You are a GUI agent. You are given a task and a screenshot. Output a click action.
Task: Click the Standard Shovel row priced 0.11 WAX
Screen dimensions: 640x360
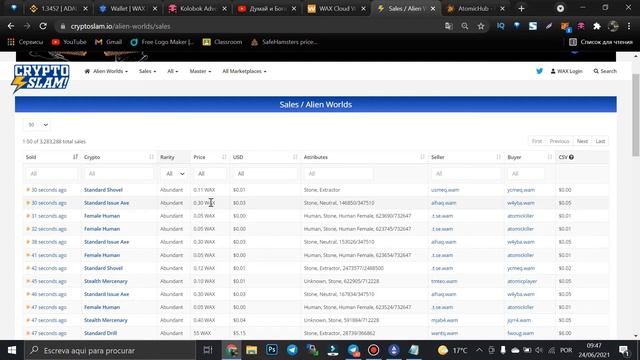pos(315,190)
